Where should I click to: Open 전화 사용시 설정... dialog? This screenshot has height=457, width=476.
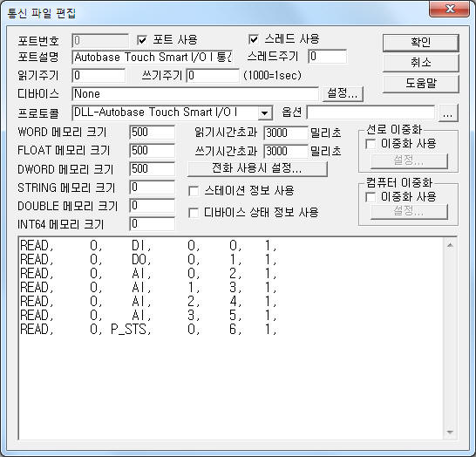[x=257, y=168]
